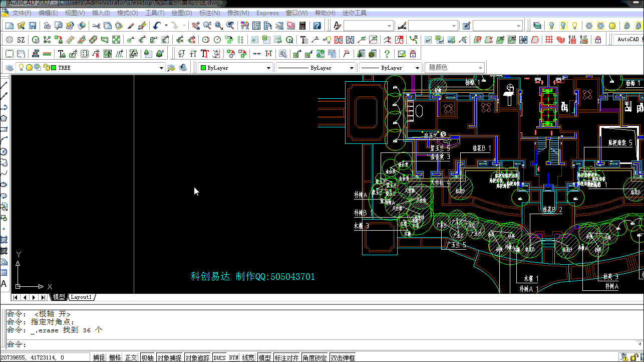
Task: Switch to the Layout1 tab
Action: pos(81,297)
